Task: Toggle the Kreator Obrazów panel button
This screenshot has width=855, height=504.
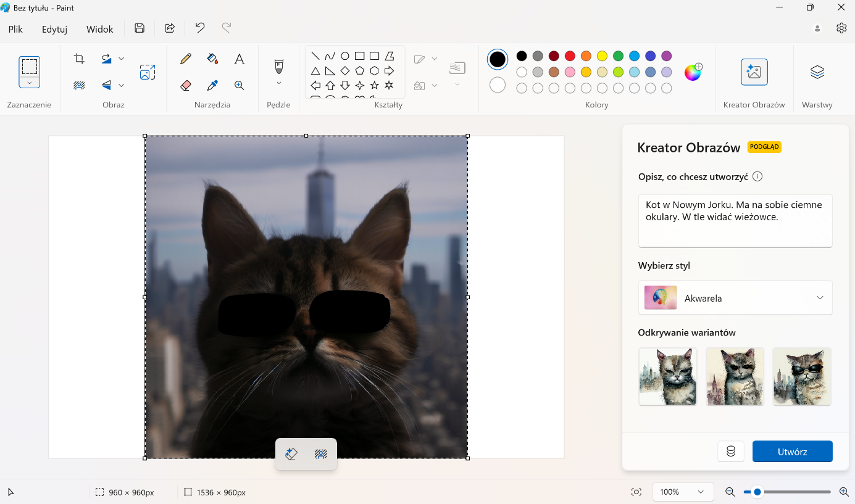Action: (x=754, y=72)
